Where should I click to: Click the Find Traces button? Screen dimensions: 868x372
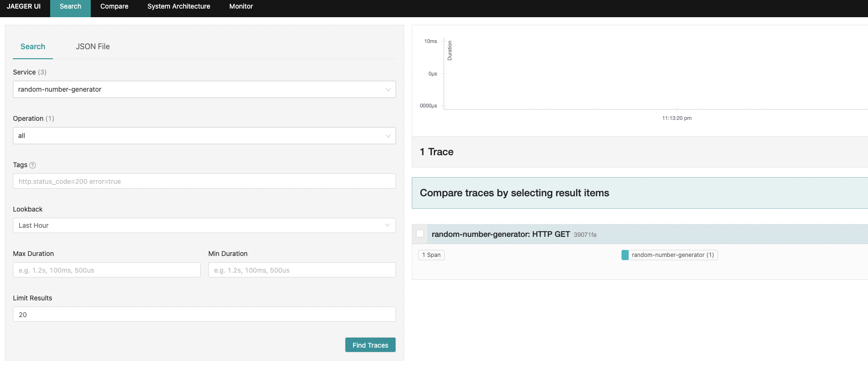370,345
